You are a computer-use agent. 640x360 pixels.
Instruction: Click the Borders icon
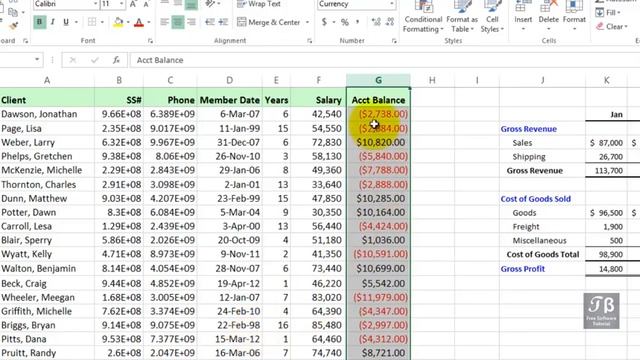click(x=92, y=22)
